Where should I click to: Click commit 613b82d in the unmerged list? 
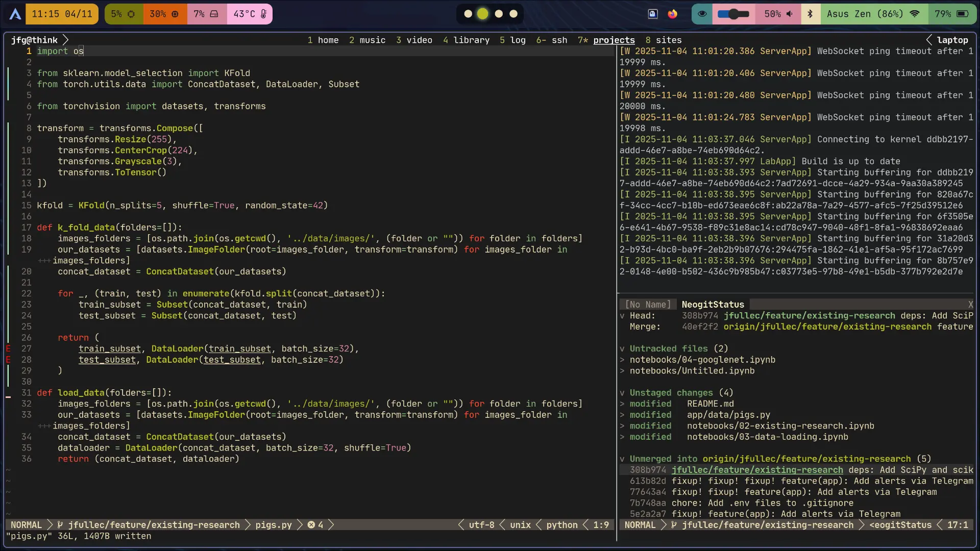[648, 481]
